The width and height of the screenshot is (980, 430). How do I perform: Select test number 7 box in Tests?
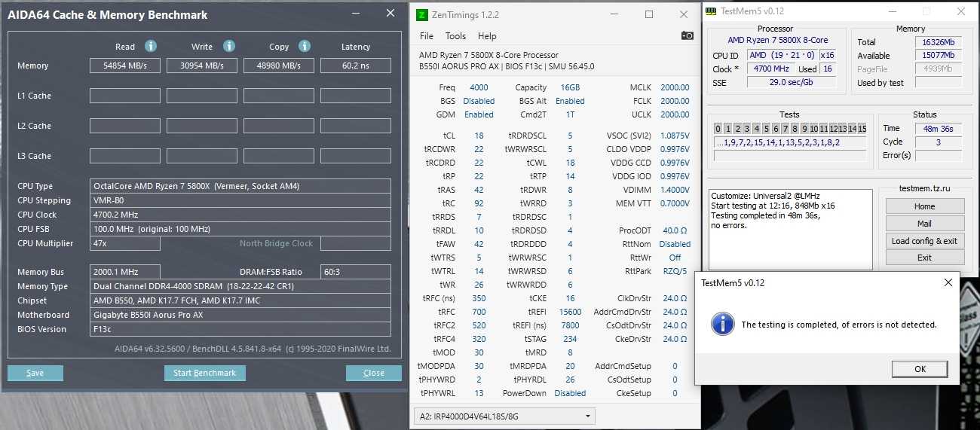[785, 129]
